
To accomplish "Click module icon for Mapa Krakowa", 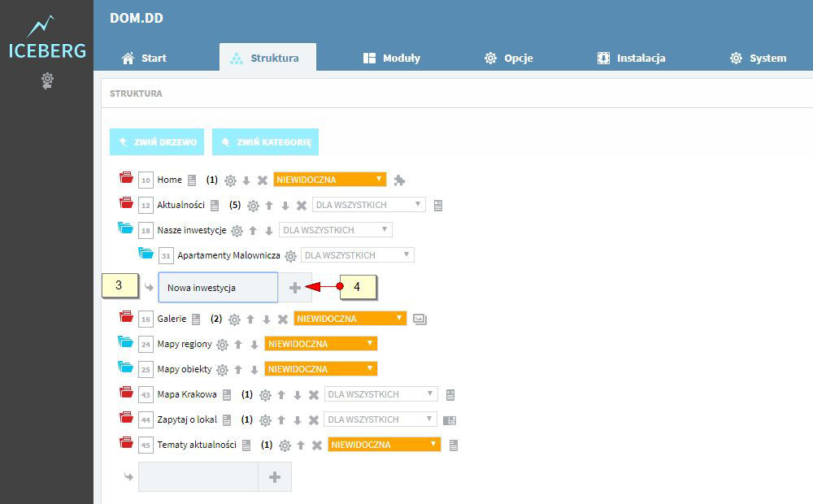I will (450, 395).
